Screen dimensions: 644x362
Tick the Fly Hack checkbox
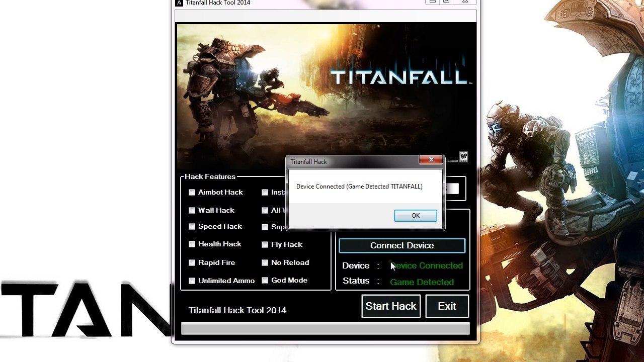tap(265, 245)
